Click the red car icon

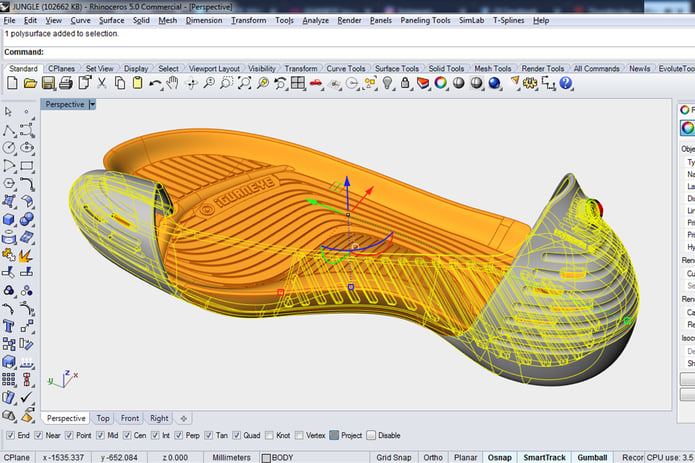coord(316,83)
